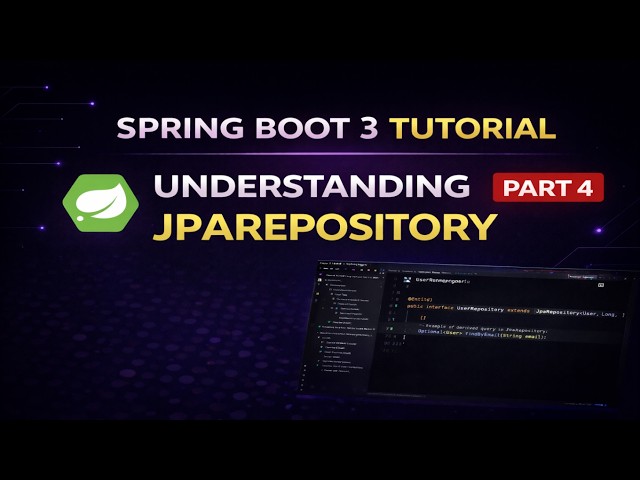The image size is (640, 480).
Task: Select the red PART 4 badge
Action: pos(548,188)
